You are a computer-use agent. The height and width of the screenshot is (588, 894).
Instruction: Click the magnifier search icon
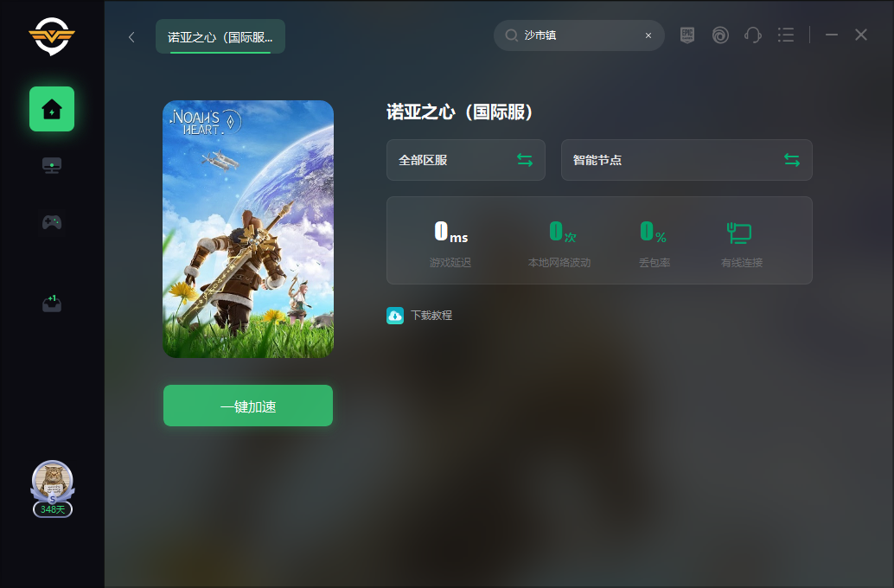coord(512,35)
